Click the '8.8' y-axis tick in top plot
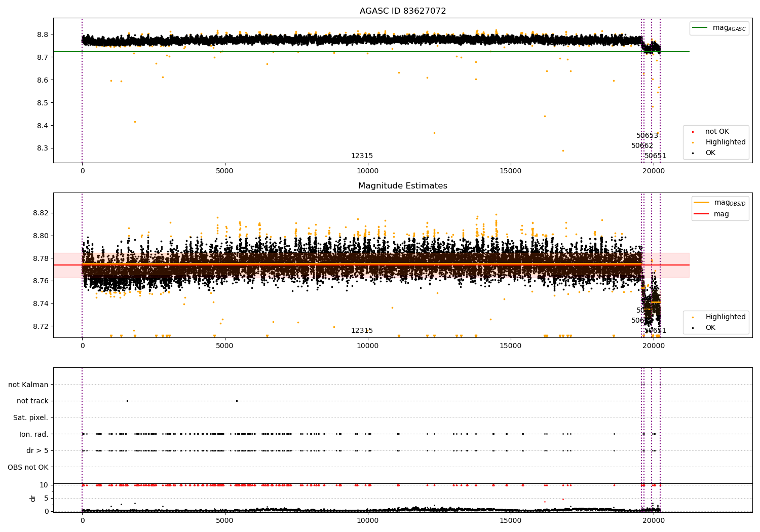The height and width of the screenshot is (532, 760). coord(42,34)
